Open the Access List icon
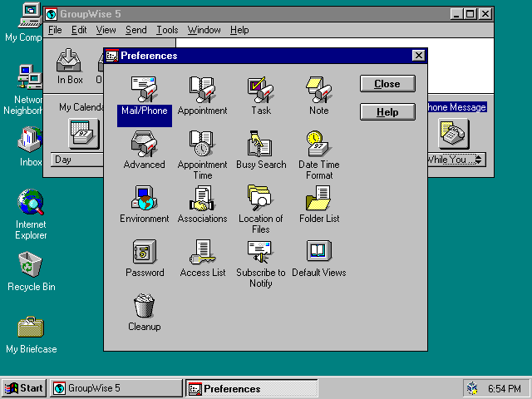Screen dimensions: 532x399 [x=202, y=252]
